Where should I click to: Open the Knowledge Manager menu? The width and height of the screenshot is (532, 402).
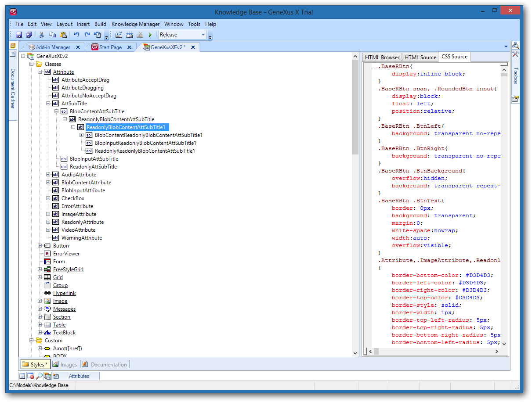136,24
